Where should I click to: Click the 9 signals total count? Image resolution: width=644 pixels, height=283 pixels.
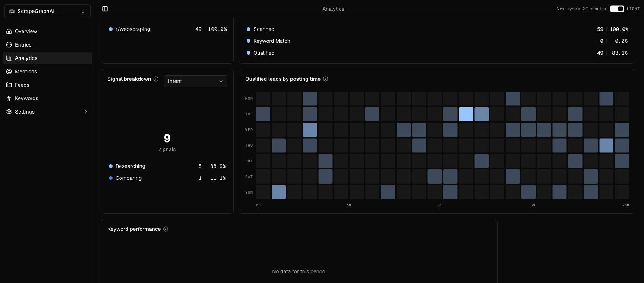[167, 139]
